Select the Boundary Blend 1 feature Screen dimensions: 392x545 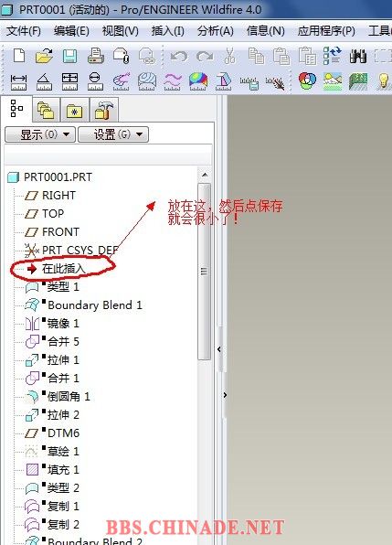click(84, 305)
